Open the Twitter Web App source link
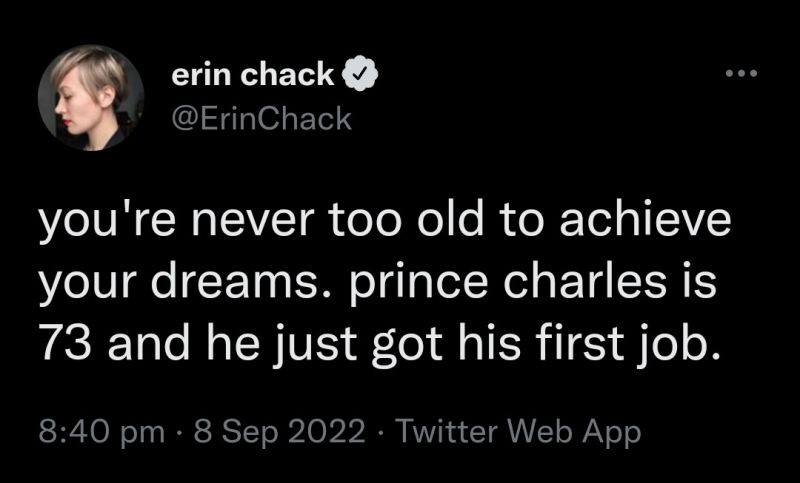 [x=518, y=432]
